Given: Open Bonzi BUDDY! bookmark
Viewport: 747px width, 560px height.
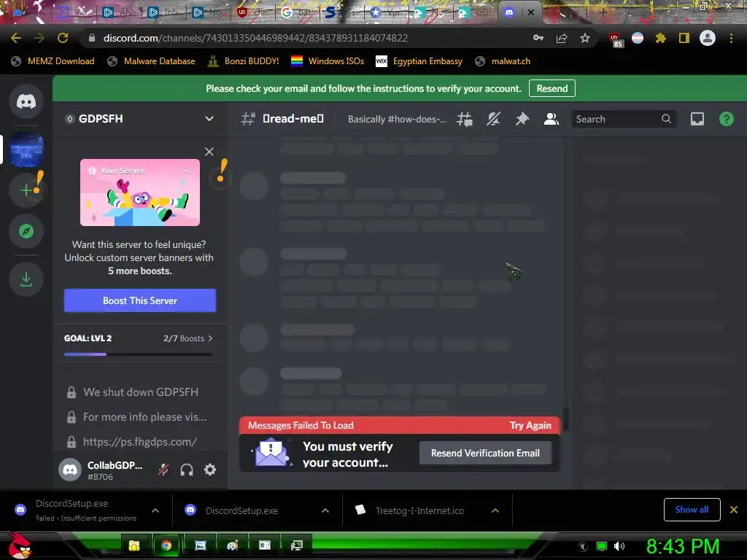Looking at the screenshot, I should click(x=244, y=61).
